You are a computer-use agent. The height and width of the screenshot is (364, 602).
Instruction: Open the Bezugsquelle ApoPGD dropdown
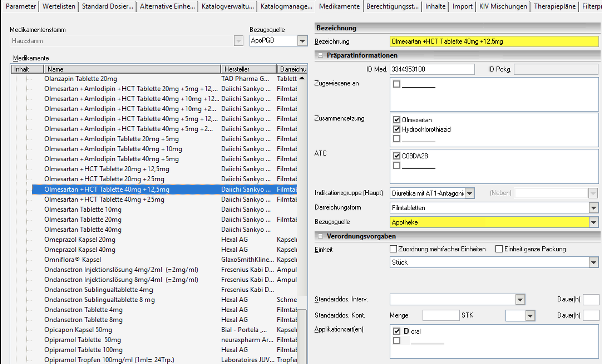[x=302, y=41]
